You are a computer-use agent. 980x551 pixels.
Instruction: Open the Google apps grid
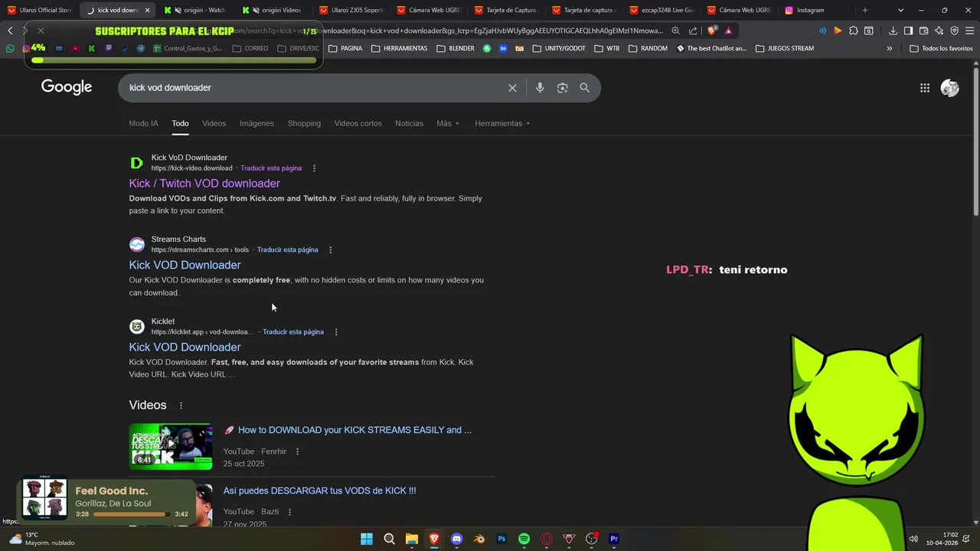pyautogui.click(x=925, y=88)
